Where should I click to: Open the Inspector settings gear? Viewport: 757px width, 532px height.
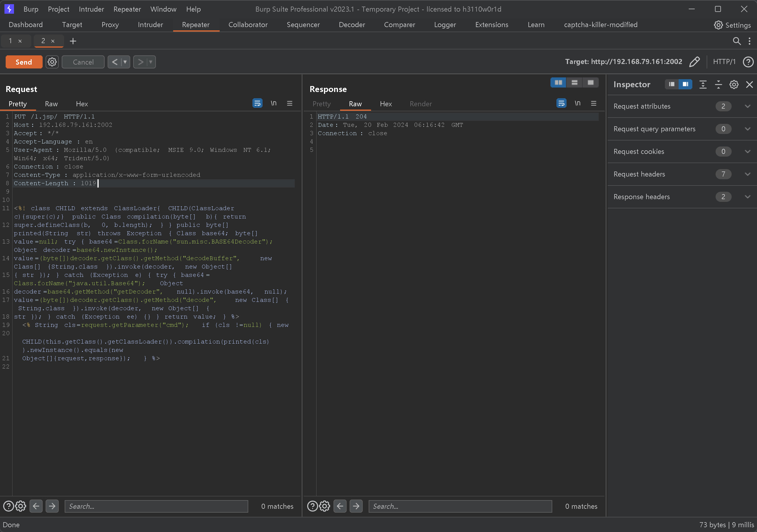coord(733,85)
